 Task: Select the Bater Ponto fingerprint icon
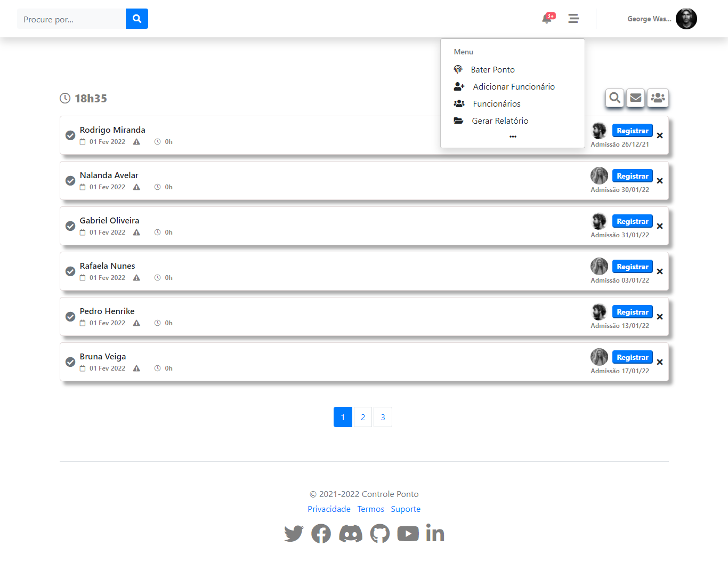[458, 69]
